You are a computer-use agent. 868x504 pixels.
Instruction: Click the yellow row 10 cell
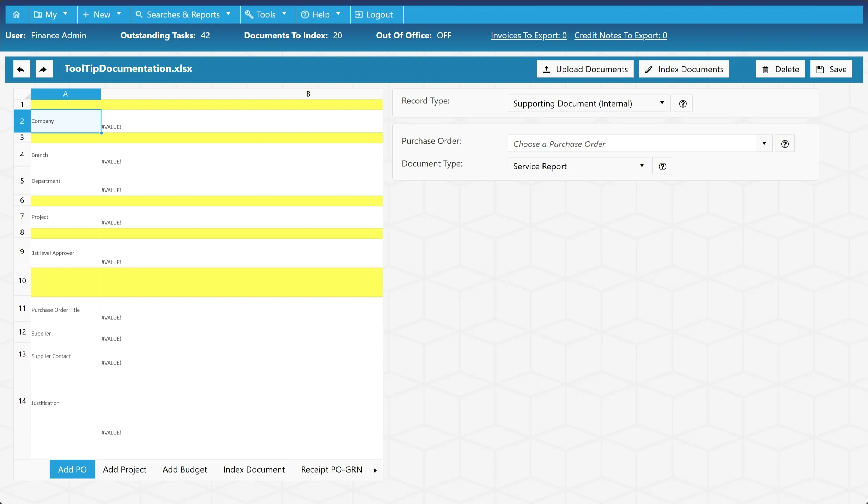coord(206,282)
